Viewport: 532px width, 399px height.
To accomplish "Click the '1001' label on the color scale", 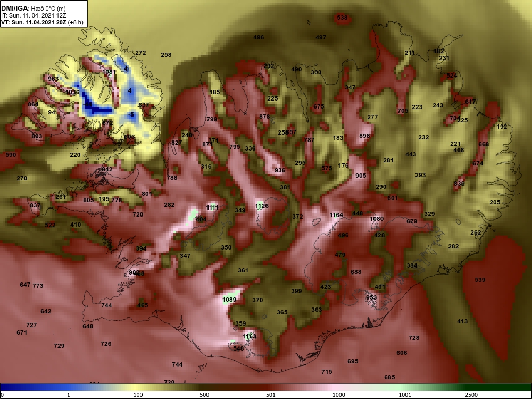I will click(405, 395).
